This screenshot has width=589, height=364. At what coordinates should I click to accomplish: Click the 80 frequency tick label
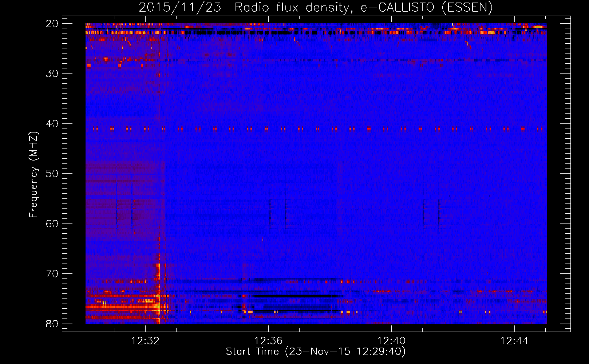(52, 324)
